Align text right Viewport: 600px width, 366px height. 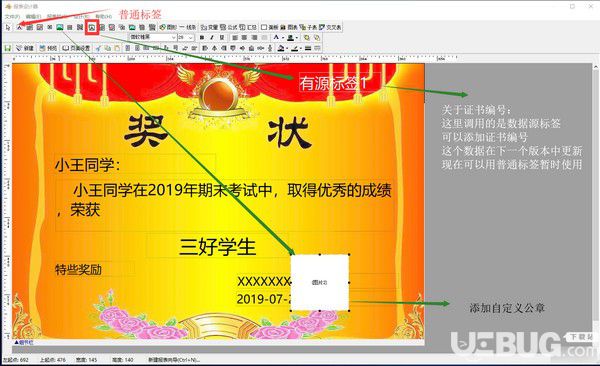pos(254,38)
